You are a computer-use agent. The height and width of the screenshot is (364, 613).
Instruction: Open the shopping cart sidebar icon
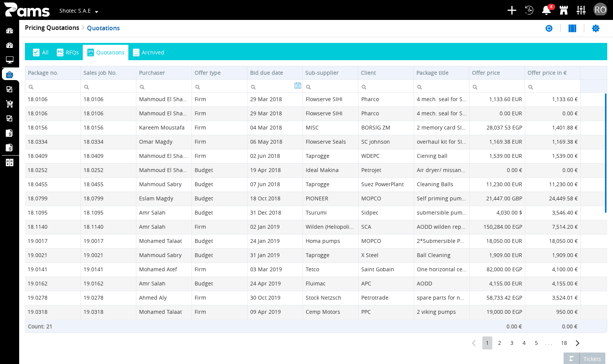pos(10,104)
